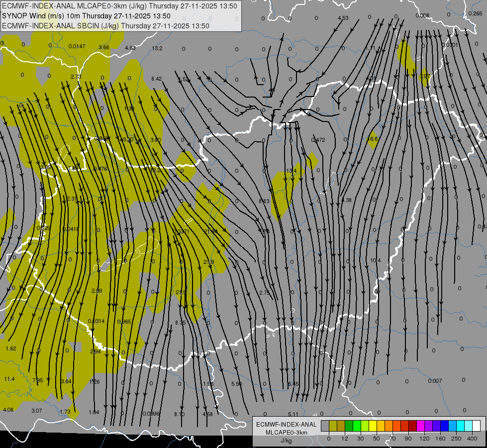Screen dimensions: 487x448
Task: Click the map value '11.4'
Action: pos(9,379)
